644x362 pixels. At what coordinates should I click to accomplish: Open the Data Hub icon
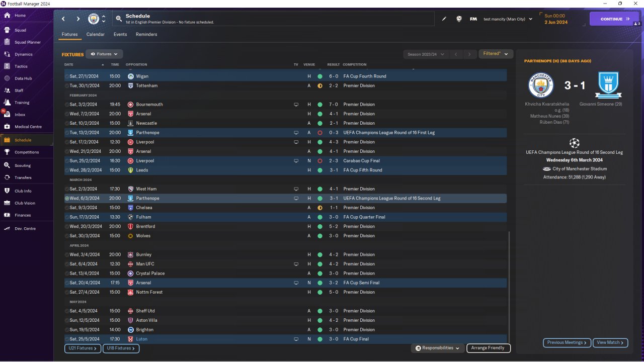click(7, 78)
